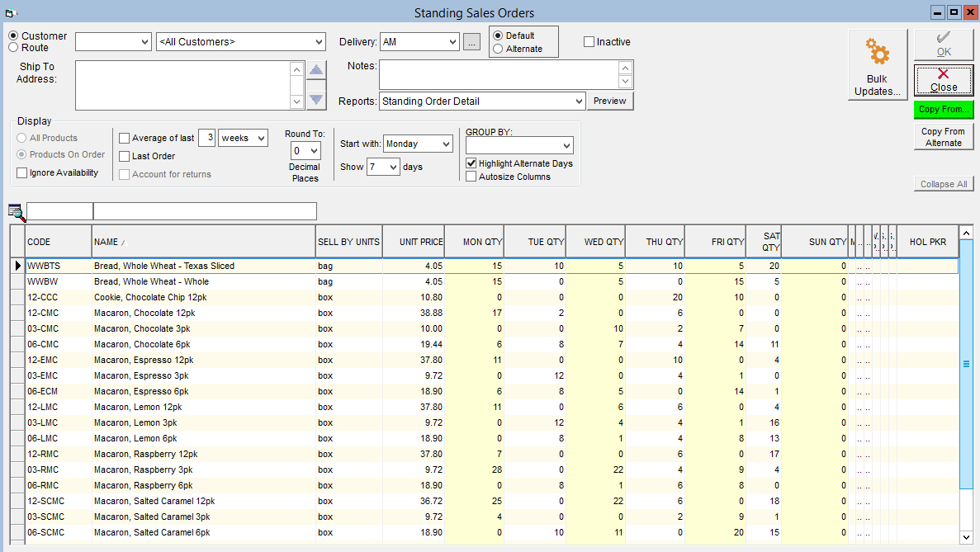Screen dimensions: 980x552
Task: Enable Autosize Columns checkbox
Action: 471,177
